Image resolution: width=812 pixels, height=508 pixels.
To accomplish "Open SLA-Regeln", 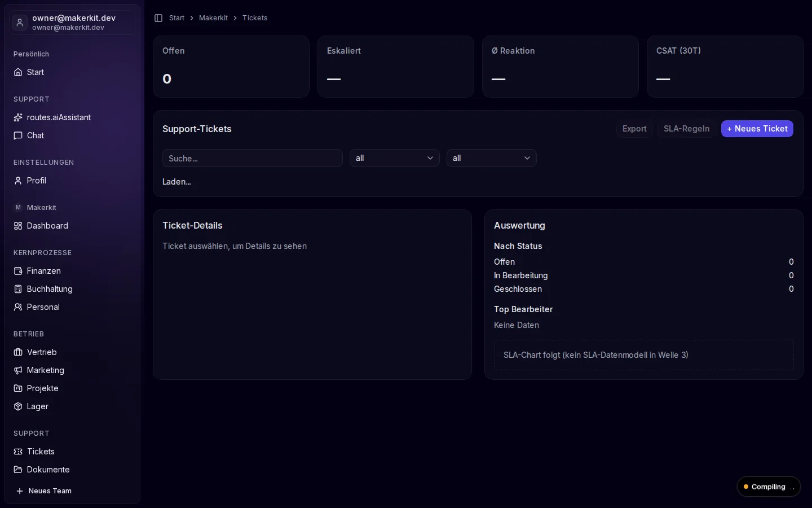I will [x=686, y=129].
